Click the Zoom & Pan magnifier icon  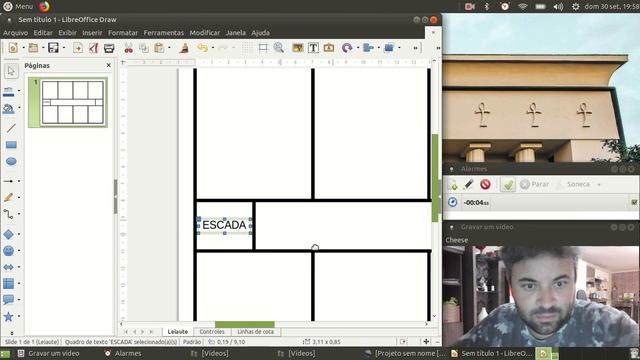(279, 48)
